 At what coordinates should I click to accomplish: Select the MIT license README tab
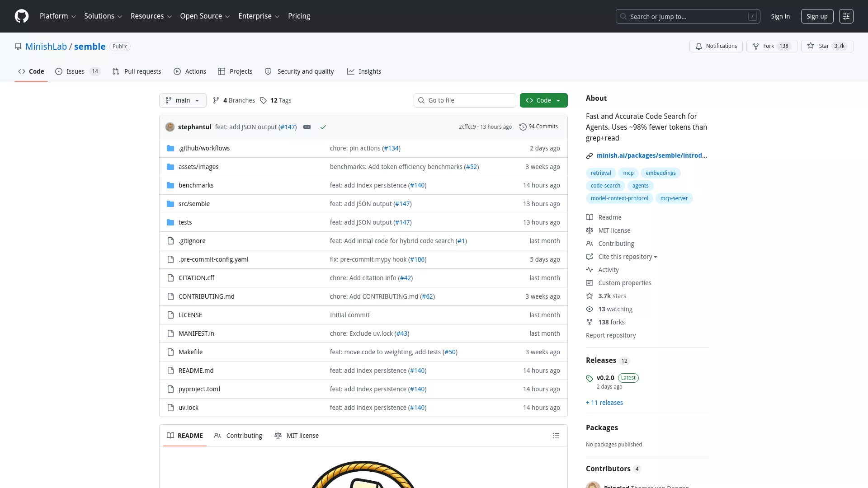point(297,436)
